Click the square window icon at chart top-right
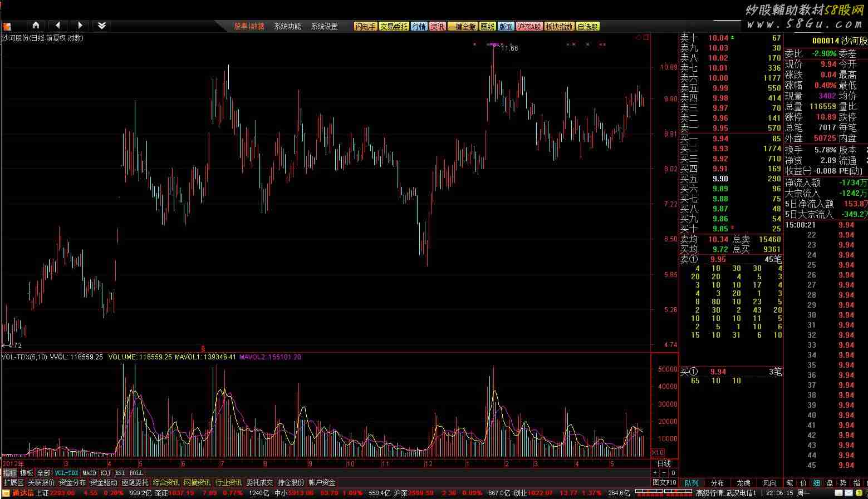Viewport: 868px width, 499px height. [x=646, y=38]
